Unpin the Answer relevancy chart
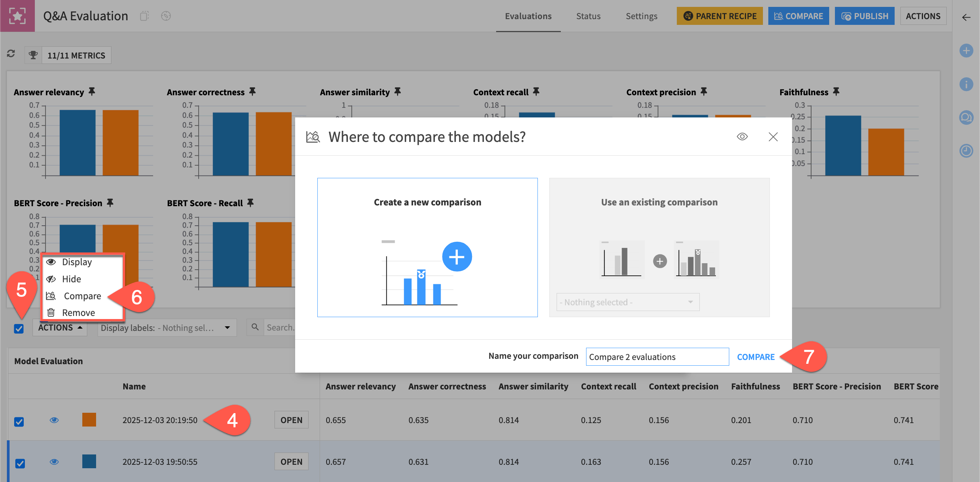The width and height of the screenshot is (980, 482). pos(92,91)
